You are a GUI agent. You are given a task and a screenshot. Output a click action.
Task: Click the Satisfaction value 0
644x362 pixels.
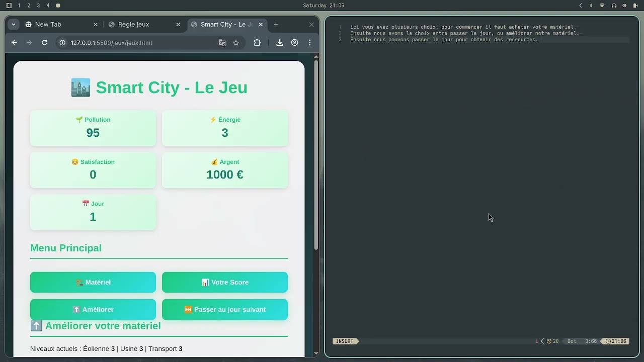coord(93,174)
